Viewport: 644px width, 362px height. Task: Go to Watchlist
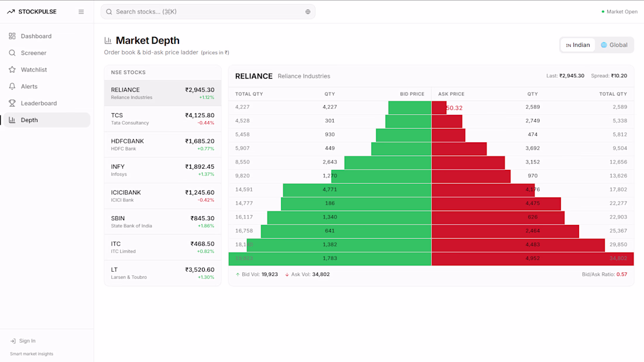pyautogui.click(x=47, y=70)
